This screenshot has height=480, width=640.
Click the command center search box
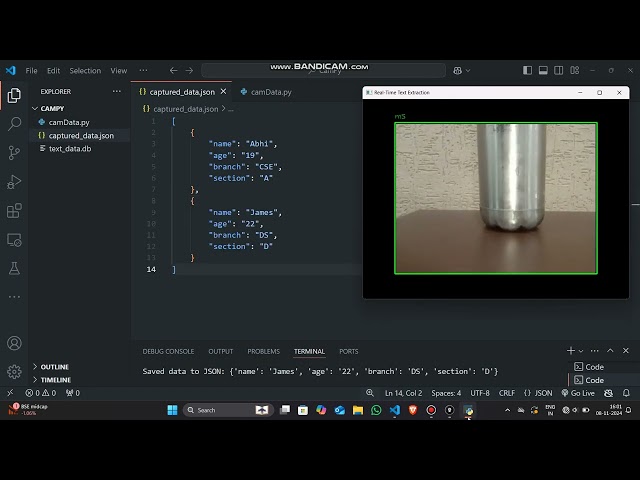coord(323,71)
